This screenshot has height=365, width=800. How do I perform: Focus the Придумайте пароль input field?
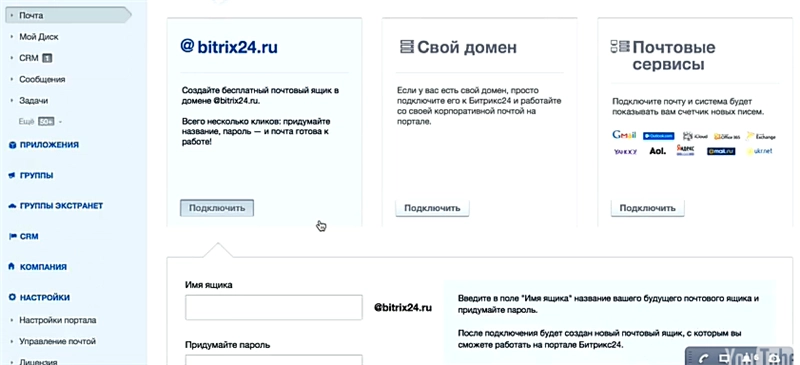[x=274, y=360]
